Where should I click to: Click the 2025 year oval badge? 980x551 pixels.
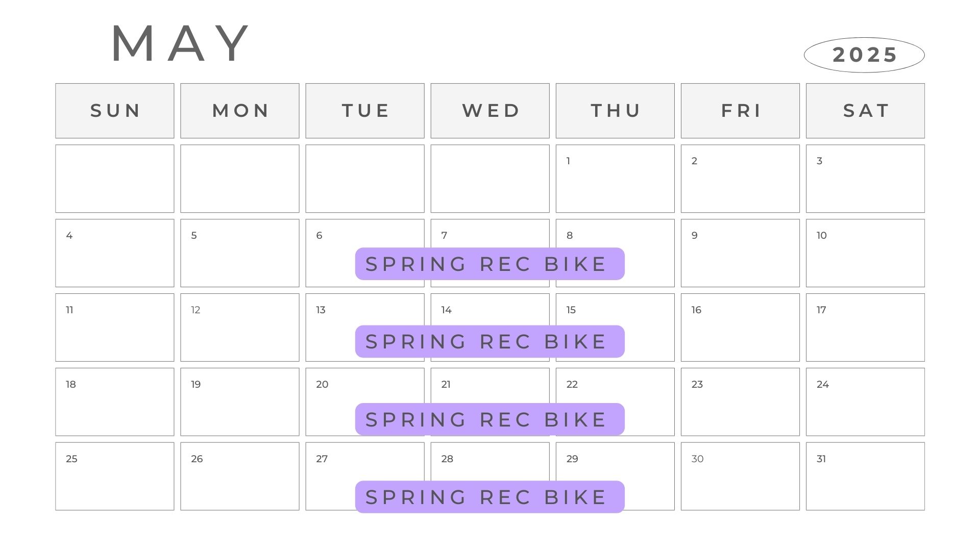[x=864, y=55]
